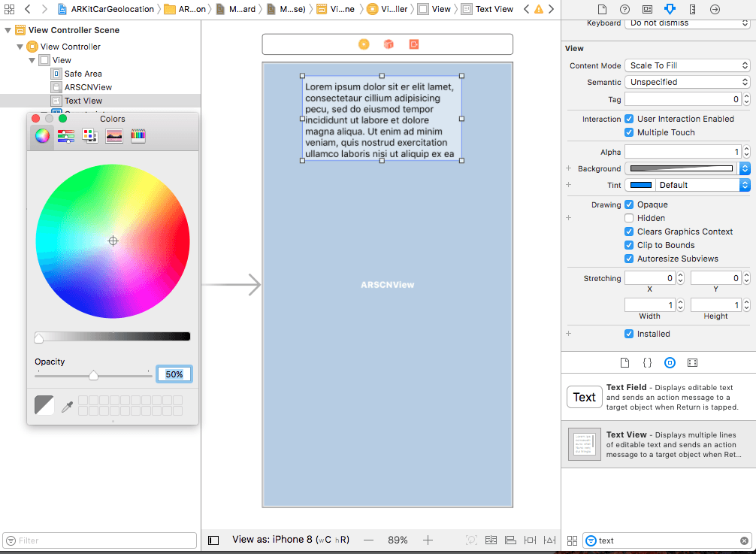The image size is (756, 554).
Task: Switch to the color sliders picker tab
Action: tap(66, 136)
